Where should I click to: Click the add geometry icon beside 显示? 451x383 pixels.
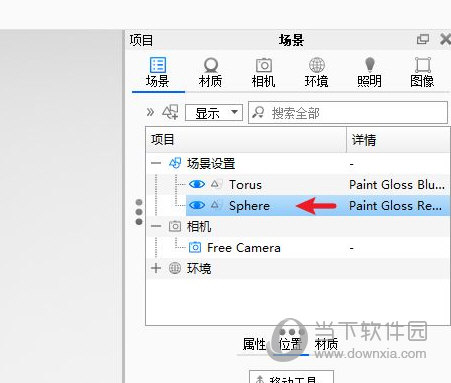tap(170, 112)
